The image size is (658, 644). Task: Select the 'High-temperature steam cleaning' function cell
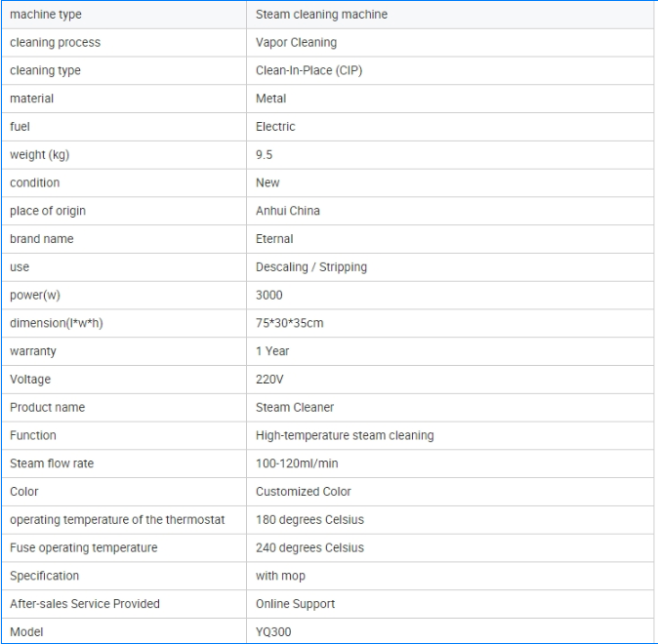(x=345, y=435)
